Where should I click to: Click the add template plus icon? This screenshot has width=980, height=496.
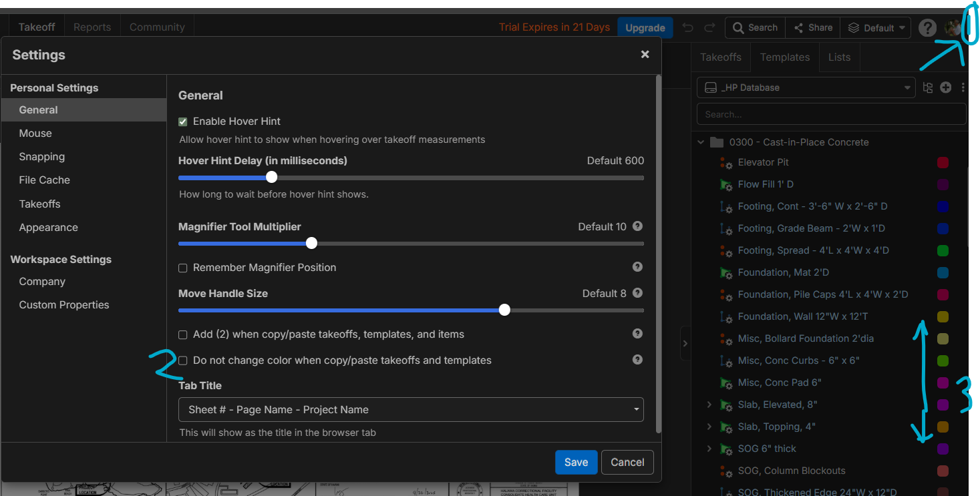click(x=945, y=87)
